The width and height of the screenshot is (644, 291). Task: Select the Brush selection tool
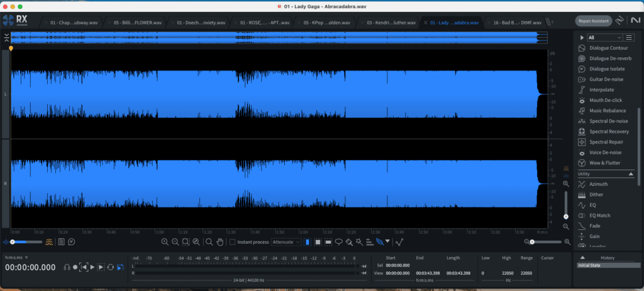pos(349,242)
